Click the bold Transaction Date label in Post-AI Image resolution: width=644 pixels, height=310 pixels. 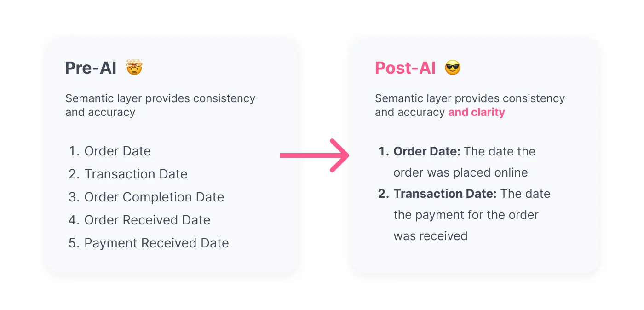tap(445, 194)
